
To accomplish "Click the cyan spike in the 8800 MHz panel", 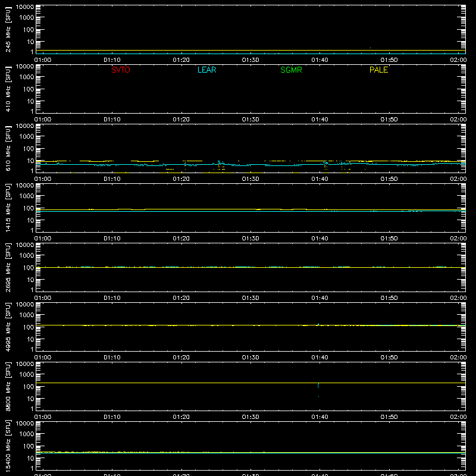I will 318,390.
